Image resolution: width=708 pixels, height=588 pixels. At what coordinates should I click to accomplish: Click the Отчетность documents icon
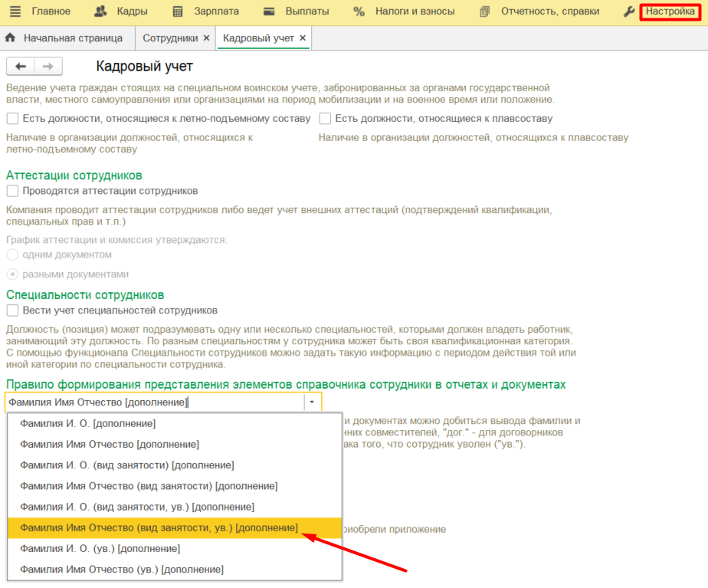coord(484,11)
